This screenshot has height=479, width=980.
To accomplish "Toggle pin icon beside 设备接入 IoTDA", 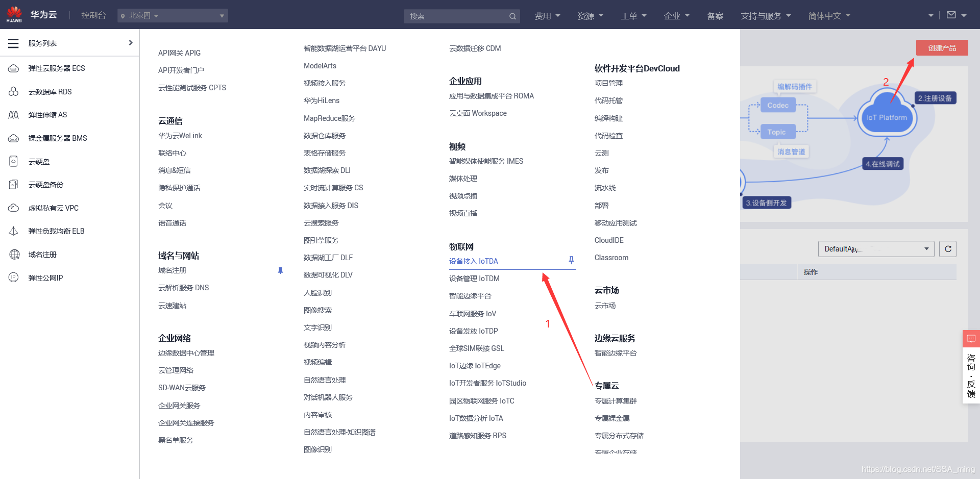I will point(571,260).
